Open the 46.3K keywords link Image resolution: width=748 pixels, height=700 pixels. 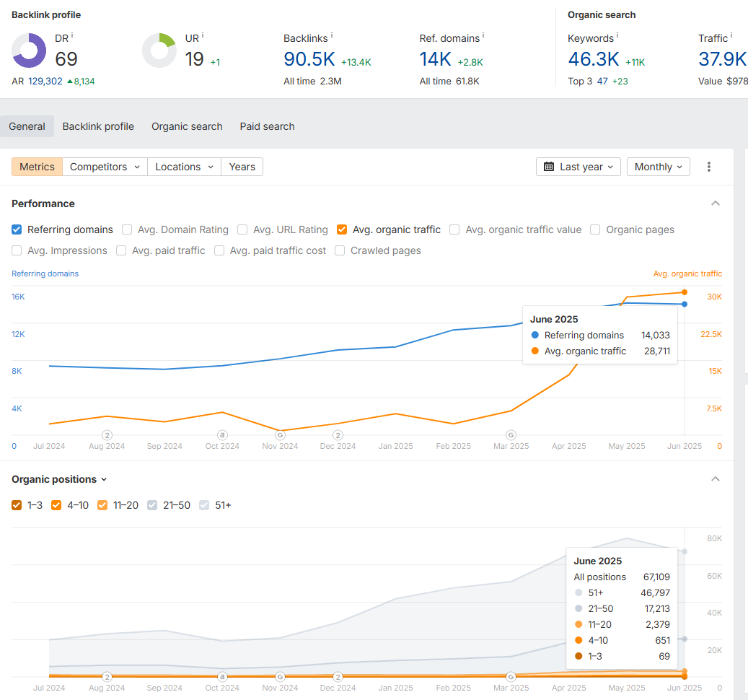tap(594, 59)
